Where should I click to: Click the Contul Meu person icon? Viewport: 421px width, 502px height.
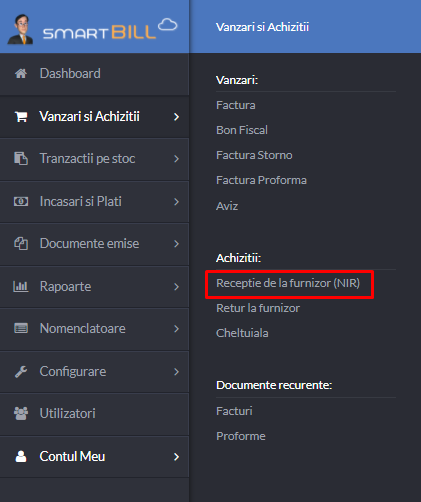pyautogui.click(x=21, y=456)
